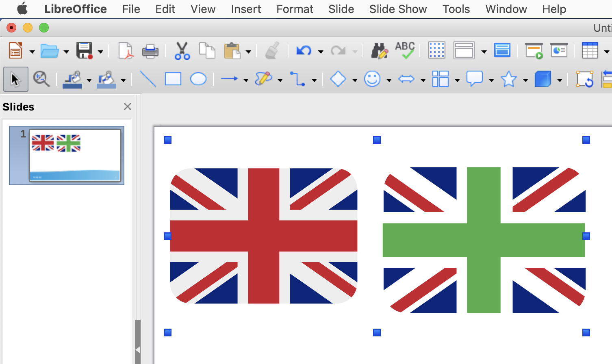Choose the Basic Shapes diamond tool
Viewport: 612px width, 364px height.
338,79
